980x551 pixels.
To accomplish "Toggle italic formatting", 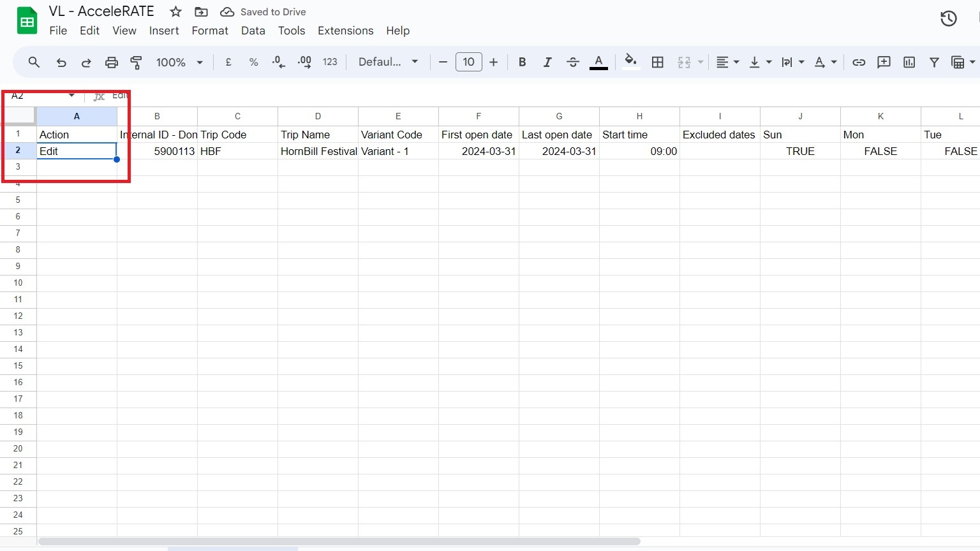I will point(547,62).
